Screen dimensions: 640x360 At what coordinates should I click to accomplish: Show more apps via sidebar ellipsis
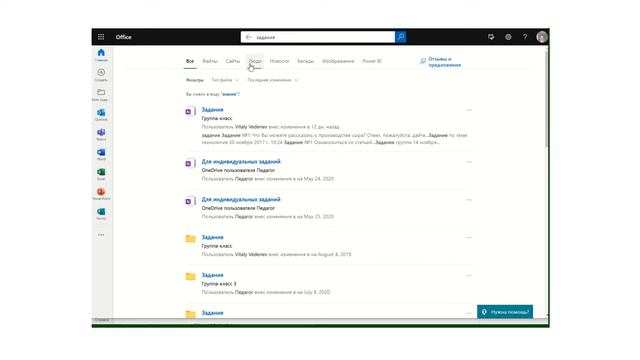coord(101,235)
